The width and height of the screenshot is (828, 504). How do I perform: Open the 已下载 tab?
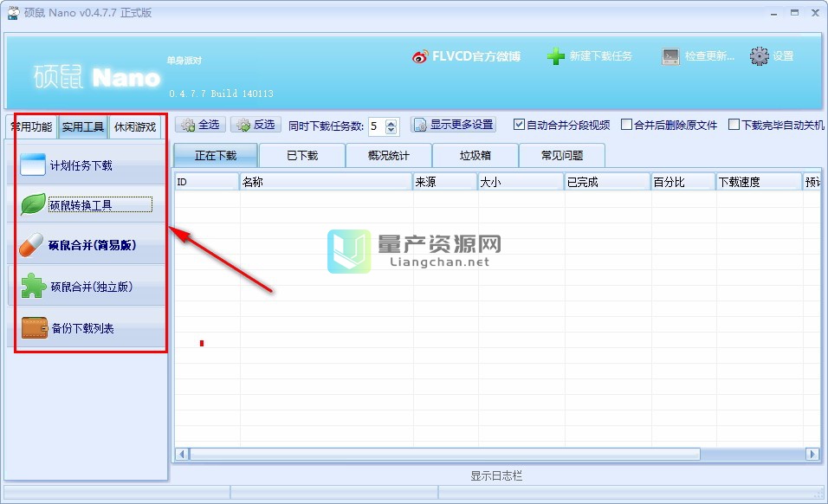[x=302, y=155]
